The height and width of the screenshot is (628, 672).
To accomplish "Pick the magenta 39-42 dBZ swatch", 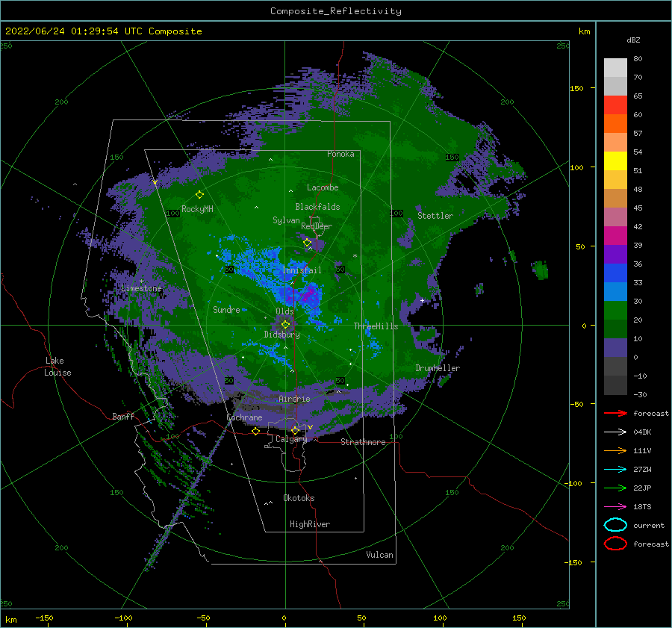I will coord(615,236).
